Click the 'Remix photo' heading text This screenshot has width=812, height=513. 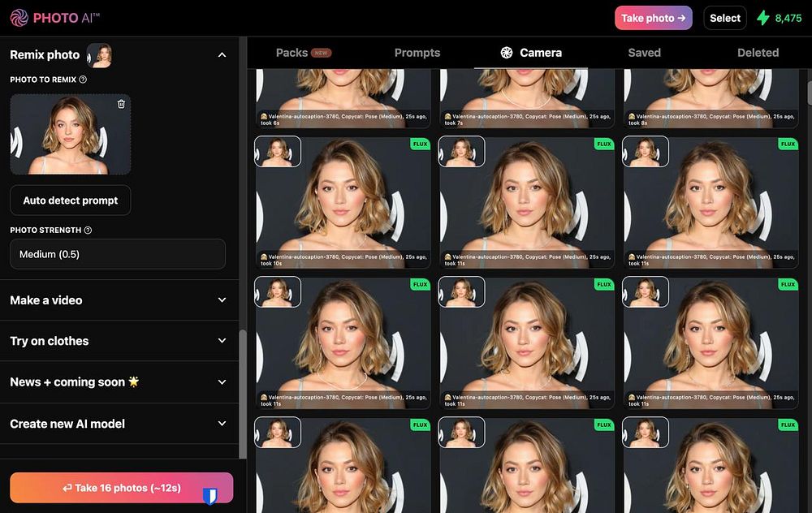[x=45, y=55]
